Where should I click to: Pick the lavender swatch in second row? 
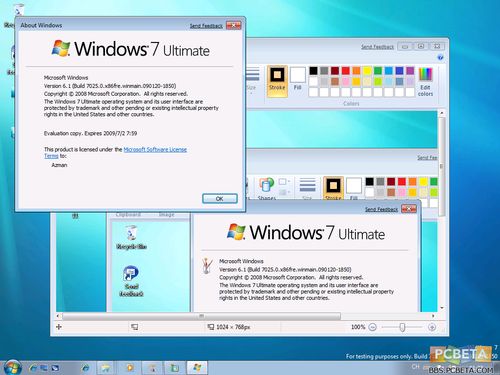pos(410,81)
